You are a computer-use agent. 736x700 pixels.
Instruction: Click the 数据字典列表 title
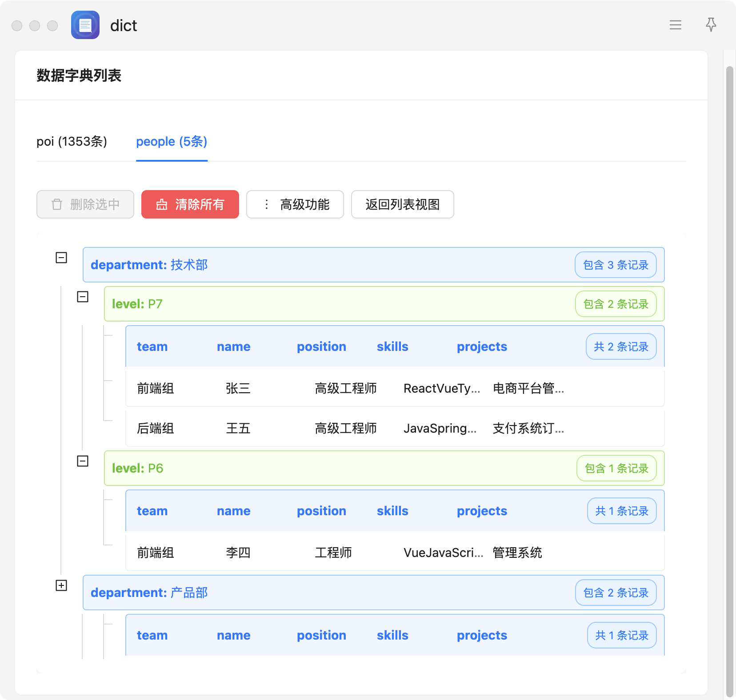(79, 76)
